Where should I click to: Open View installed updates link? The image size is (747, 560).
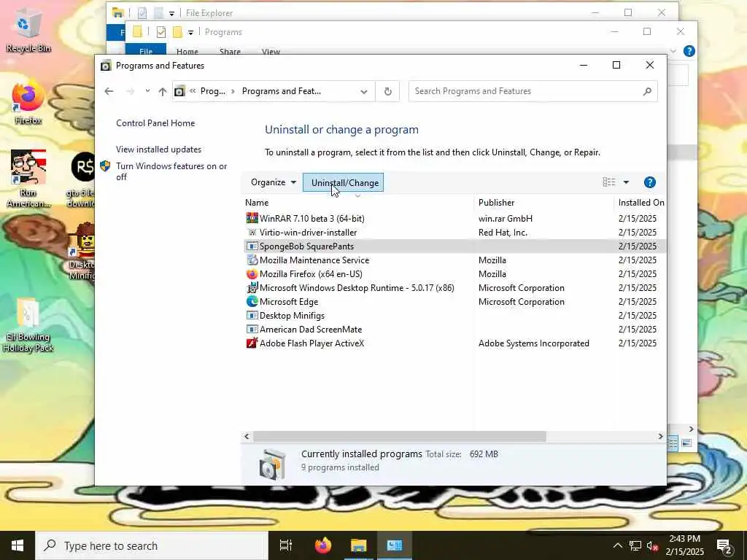pyautogui.click(x=158, y=149)
